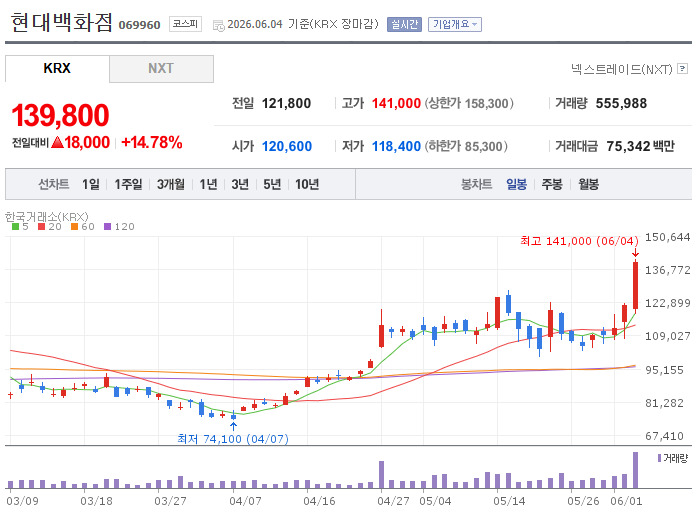Select the 1일 line chart period
The height and width of the screenshot is (514, 692).
[x=91, y=184]
